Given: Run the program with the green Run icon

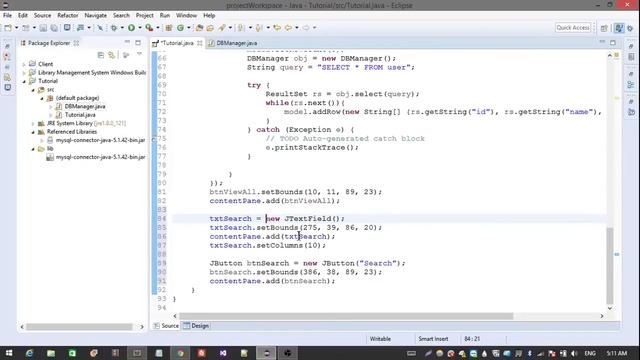Looking at the screenshot, I should (131, 28).
